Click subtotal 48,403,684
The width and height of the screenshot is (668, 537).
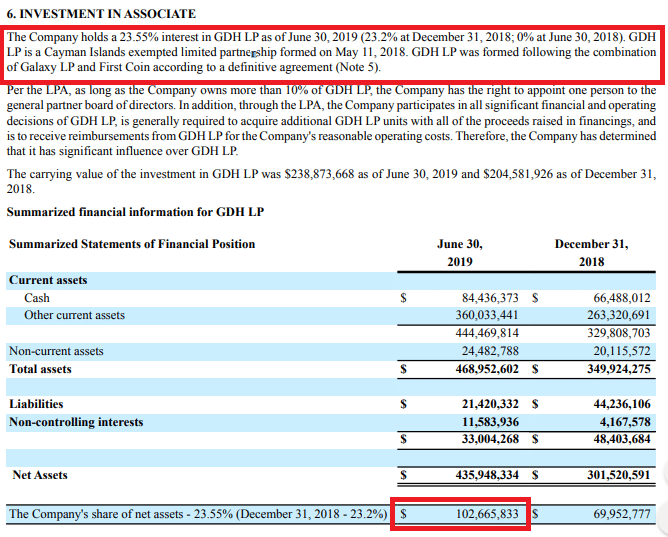tap(622, 439)
